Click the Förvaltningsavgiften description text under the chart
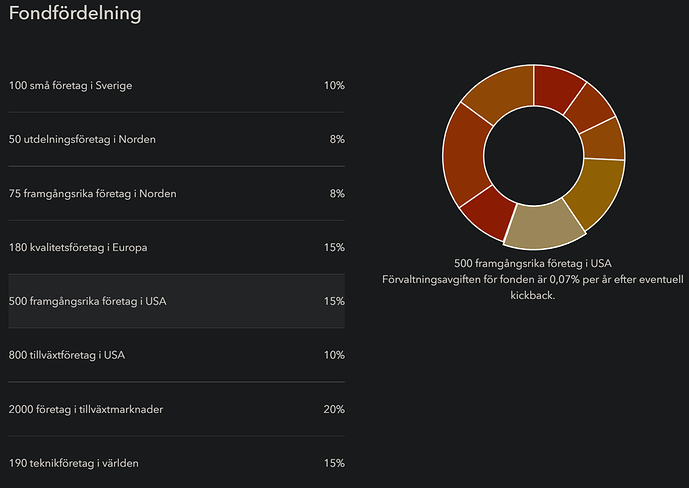The width and height of the screenshot is (689, 488). click(x=532, y=278)
